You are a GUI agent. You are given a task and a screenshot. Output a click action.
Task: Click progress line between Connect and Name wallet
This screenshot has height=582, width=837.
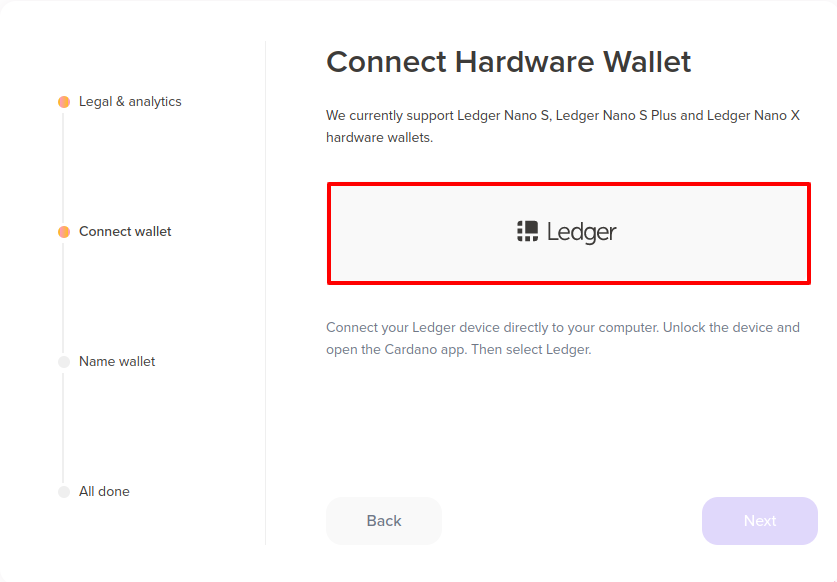point(63,297)
